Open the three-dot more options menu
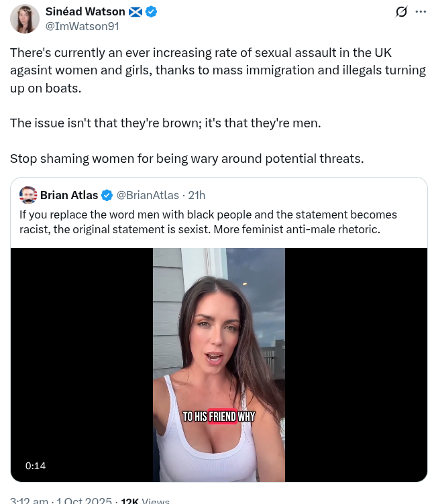The width and height of the screenshot is (432, 504). [x=421, y=12]
